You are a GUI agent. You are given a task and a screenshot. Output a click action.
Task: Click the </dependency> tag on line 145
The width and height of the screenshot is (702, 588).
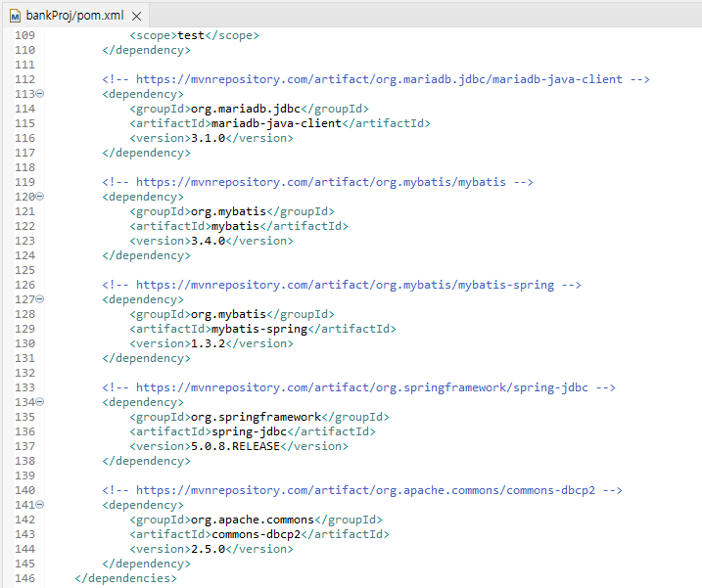[147, 564]
